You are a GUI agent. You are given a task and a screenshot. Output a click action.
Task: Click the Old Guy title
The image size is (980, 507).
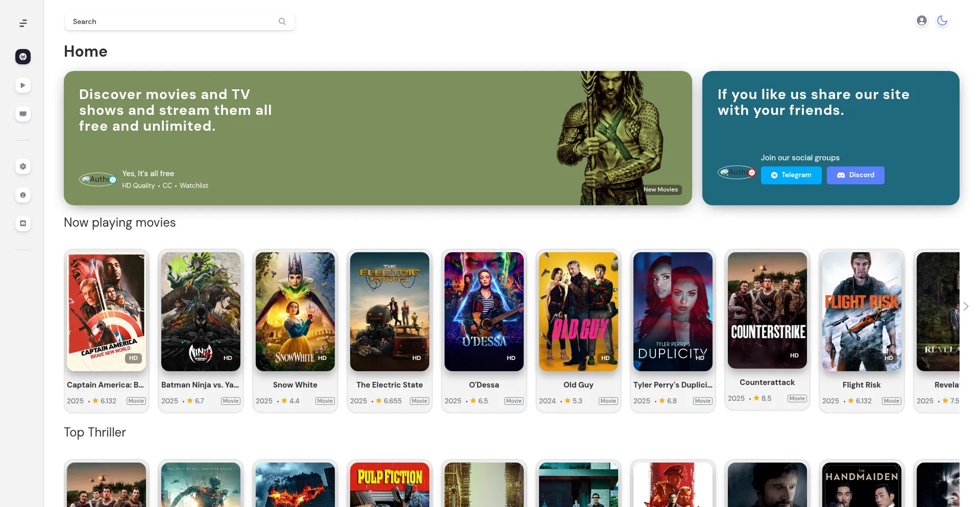(x=578, y=385)
